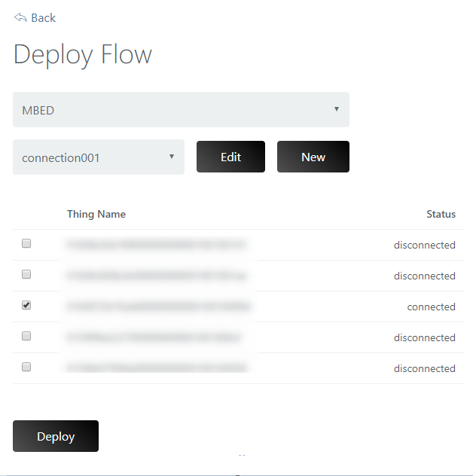Screen dimensions: 473x476
Task: Click the blurred thing name in last row
Action: point(157,368)
